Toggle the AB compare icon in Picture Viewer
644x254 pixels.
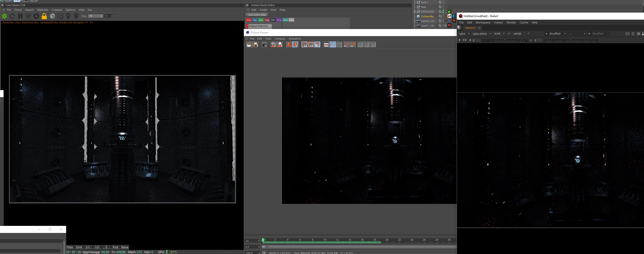coord(326,45)
